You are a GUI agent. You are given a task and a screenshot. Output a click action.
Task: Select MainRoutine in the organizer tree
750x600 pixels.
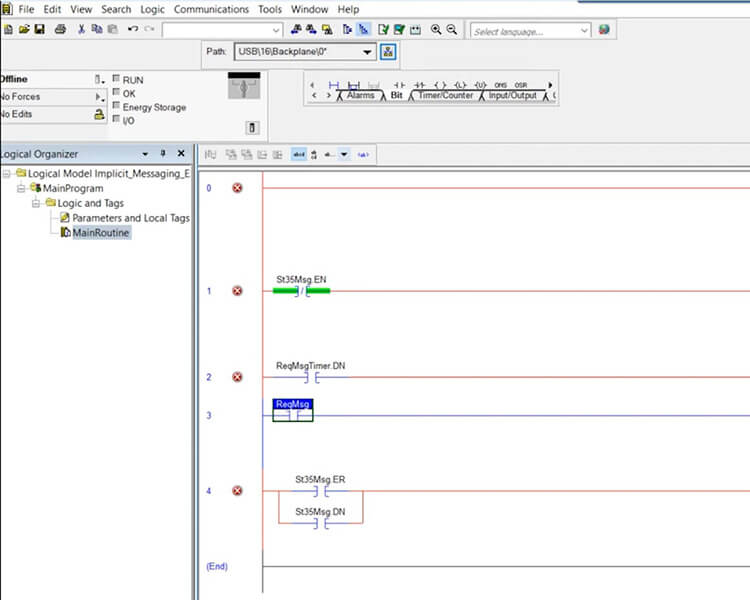coord(101,233)
